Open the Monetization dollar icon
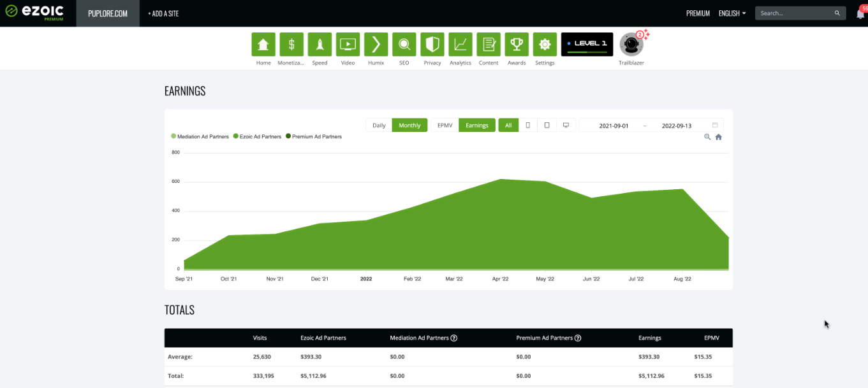This screenshot has width=868, height=388. click(x=291, y=45)
